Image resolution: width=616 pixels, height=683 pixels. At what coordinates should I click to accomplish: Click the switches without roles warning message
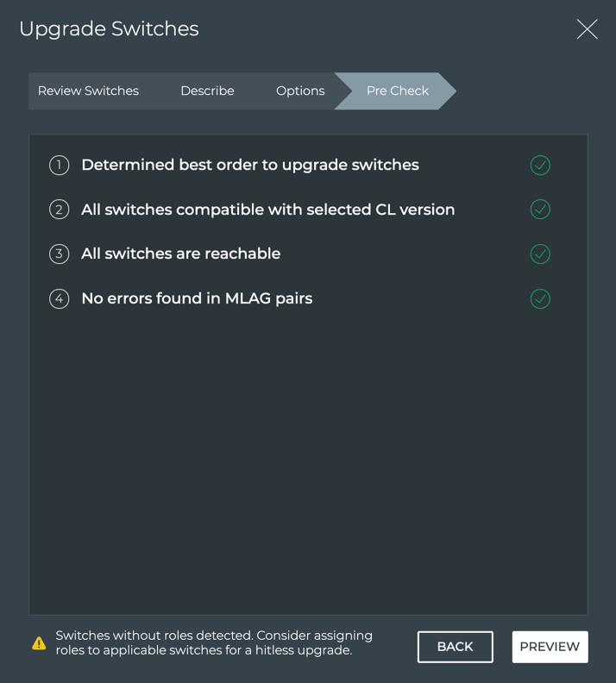(214, 642)
